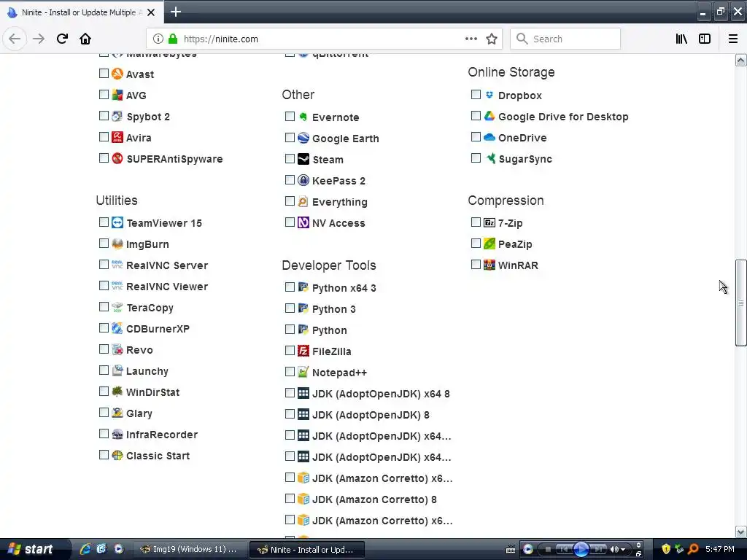Click the Steam icon
Viewport: 747px width, 560px height.
(303, 159)
